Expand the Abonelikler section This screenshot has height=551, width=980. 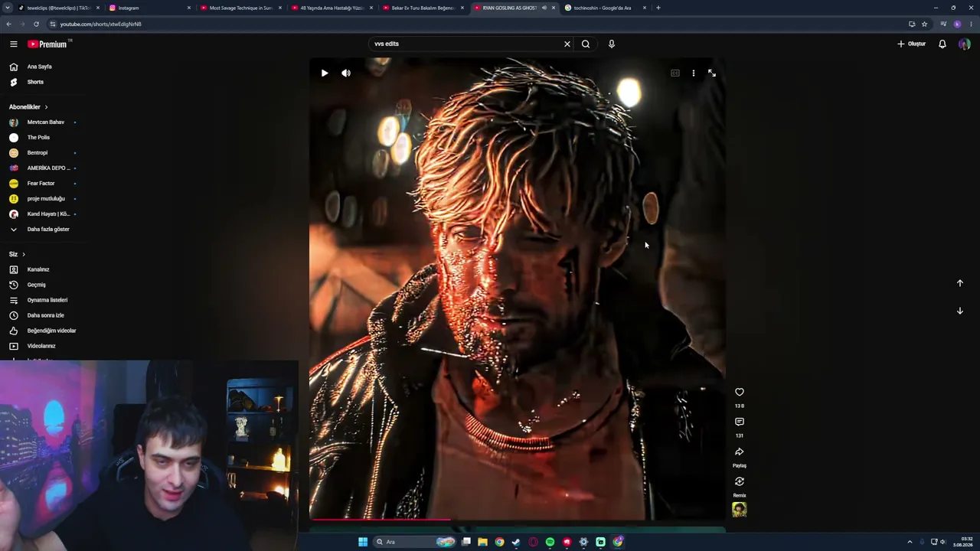[29, 107]
